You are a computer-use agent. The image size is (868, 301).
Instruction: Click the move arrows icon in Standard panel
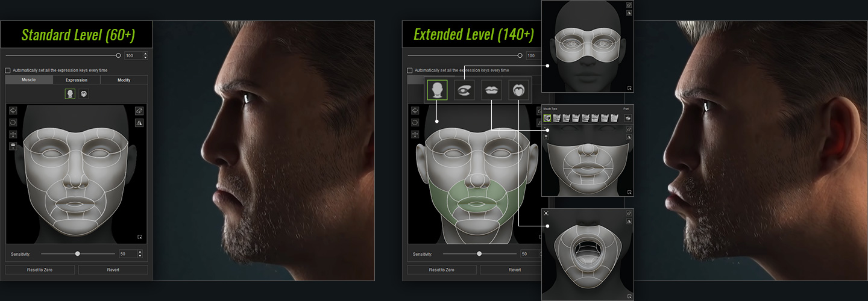[13, 134]
